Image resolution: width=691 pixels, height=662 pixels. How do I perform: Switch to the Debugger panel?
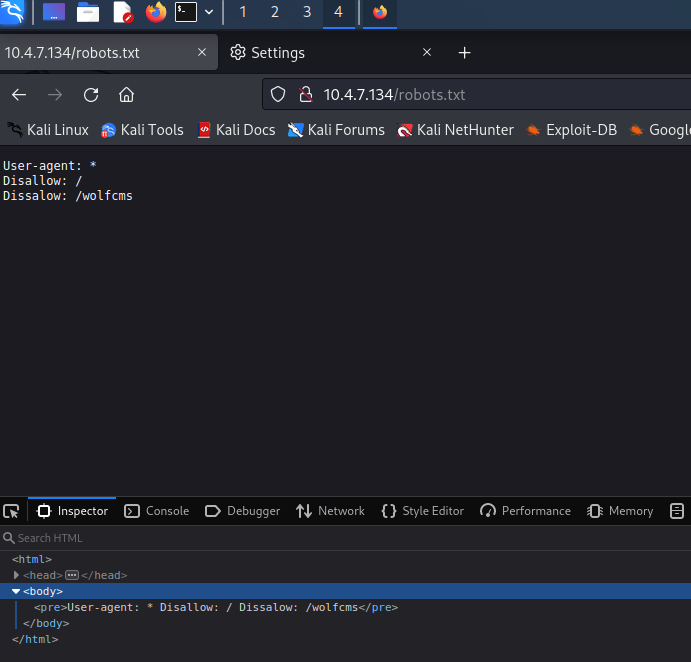pos(242,511)
